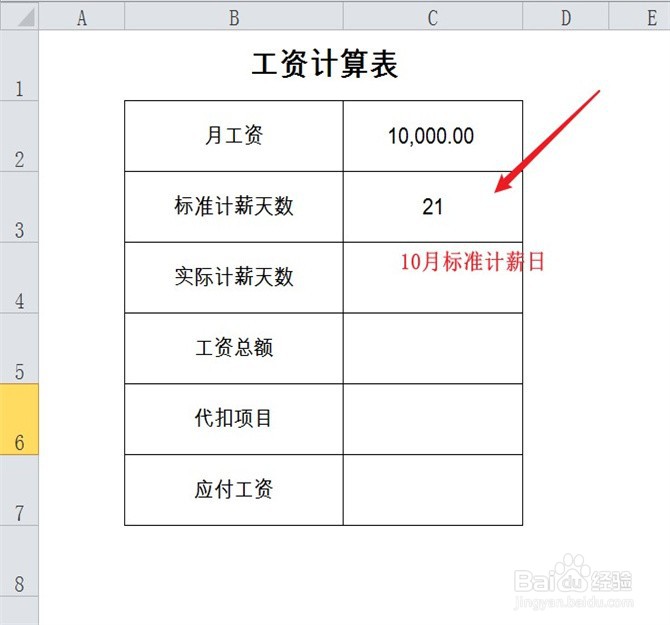
Task: Select column E header
Action: (x=639, y=16)
